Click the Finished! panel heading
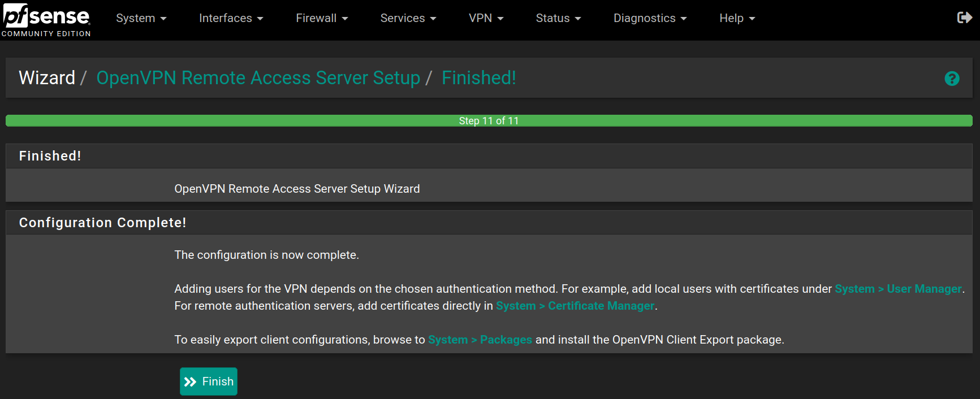Viewport: 980px width, 399px height. 50,156
